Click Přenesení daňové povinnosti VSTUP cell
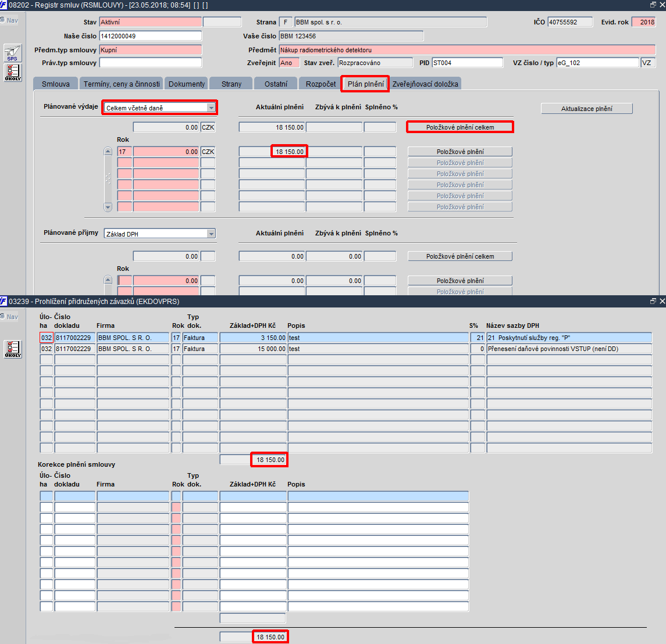This screenshot has height=644, width=666. (x=569, y=349)
